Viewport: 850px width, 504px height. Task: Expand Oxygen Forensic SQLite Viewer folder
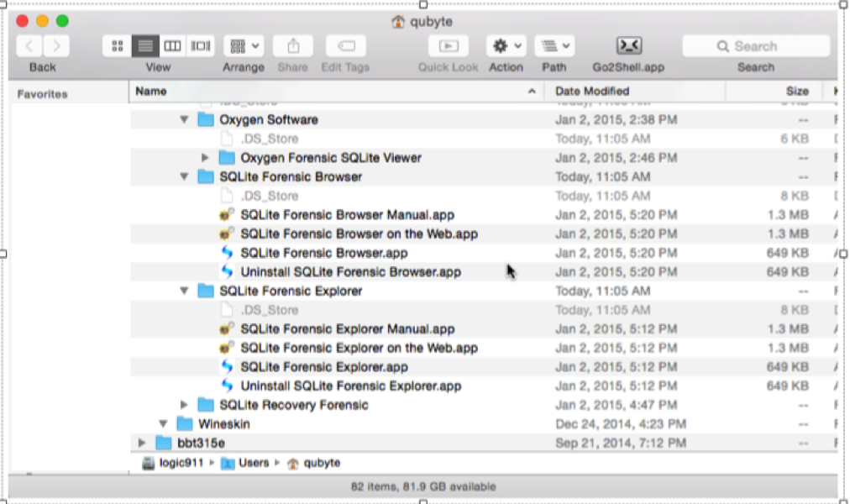click(205, 158)
